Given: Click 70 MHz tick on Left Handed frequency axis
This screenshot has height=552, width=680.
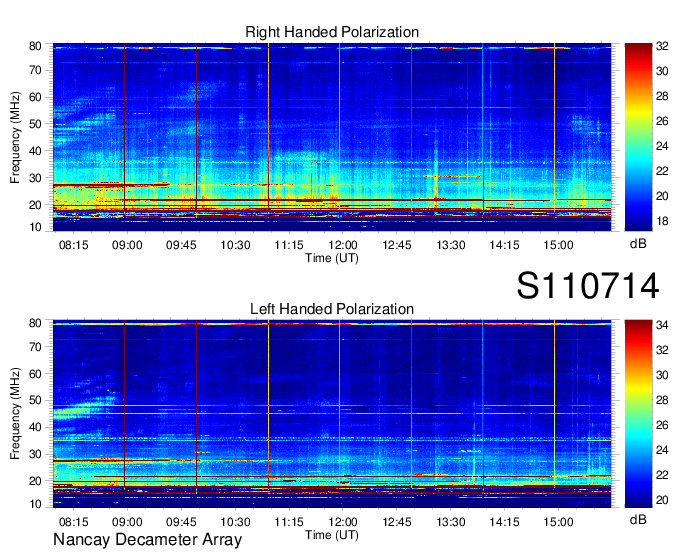Looking at the screenshot, I should [36, 346].
